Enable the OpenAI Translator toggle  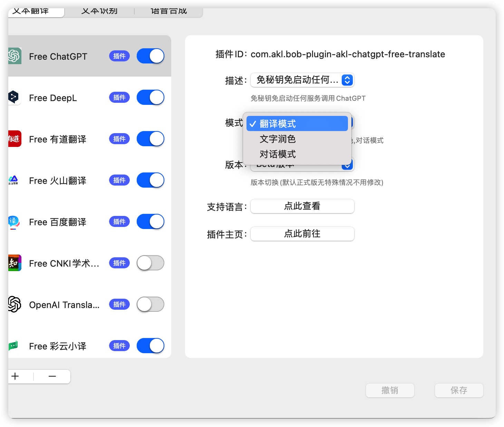(151, 304)
